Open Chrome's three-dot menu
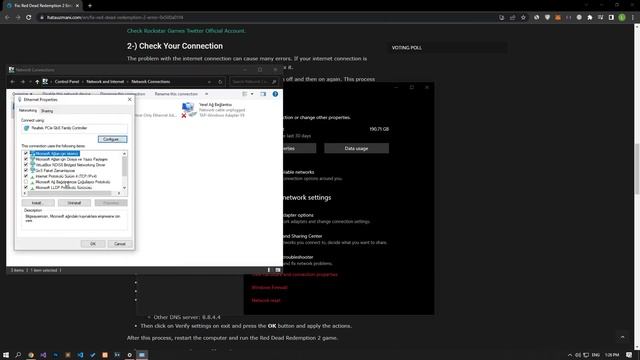The width and height of the screenshot is (640, 360). (633, 18)
